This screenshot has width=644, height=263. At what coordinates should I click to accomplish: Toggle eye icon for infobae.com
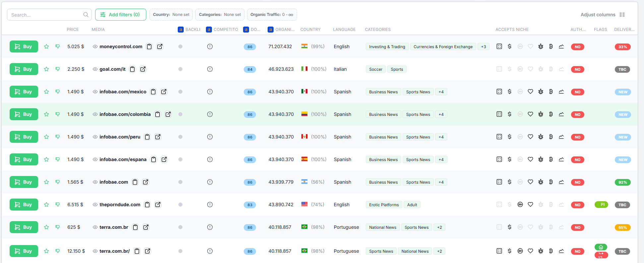click(95, 182)
